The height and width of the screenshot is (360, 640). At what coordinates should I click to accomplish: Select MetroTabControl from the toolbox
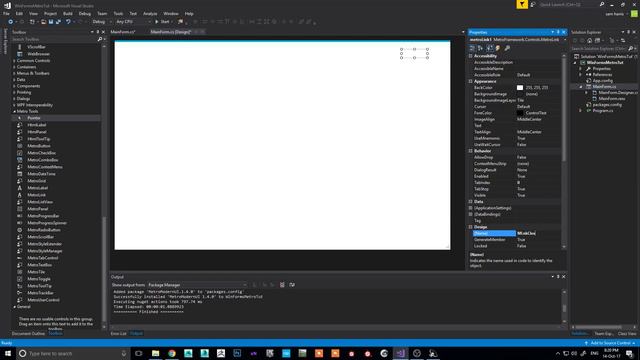tap(42, 258)
